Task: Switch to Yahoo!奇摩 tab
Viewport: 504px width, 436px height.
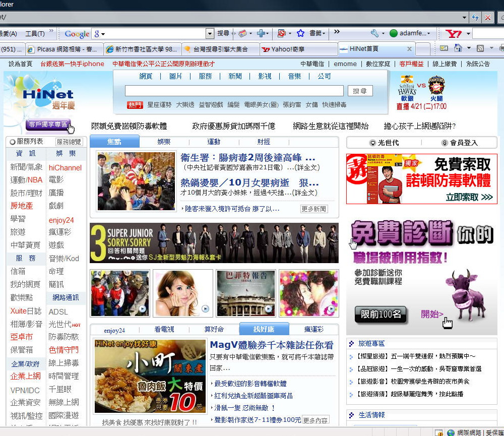Action: point(298,49)
